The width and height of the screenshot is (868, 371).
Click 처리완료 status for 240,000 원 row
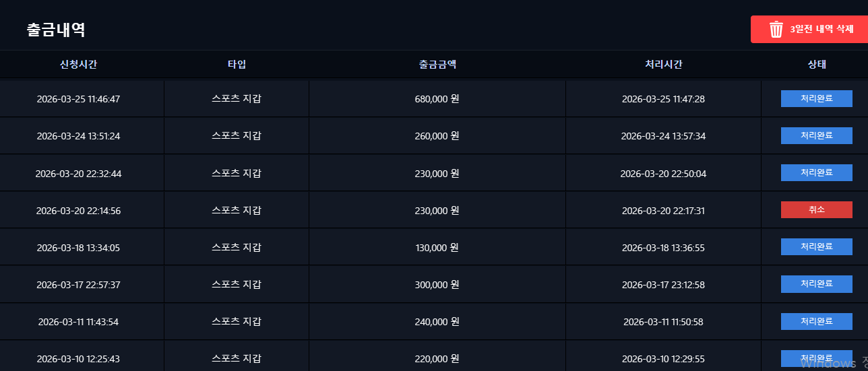817,321
